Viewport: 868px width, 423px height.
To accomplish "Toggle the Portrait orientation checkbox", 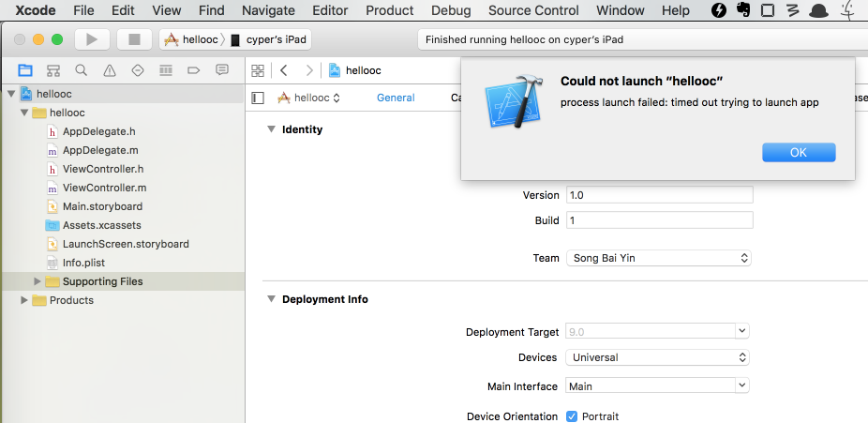I will point(572,416).
